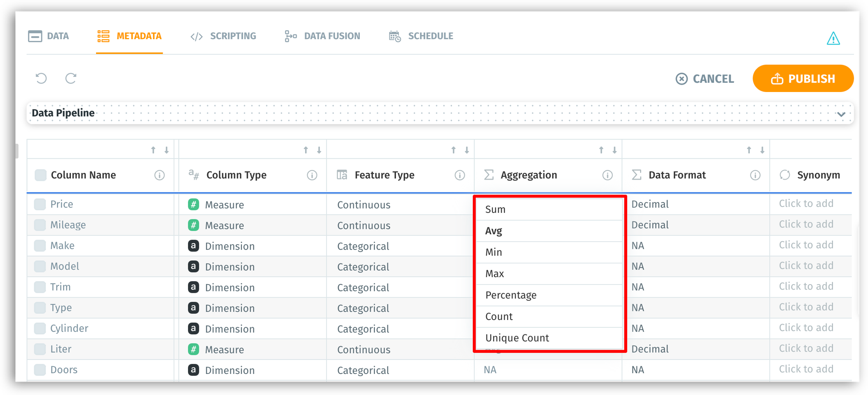Open info icon beside Column Name header
Screen dimensions: 868x395
tap(159, 175)
